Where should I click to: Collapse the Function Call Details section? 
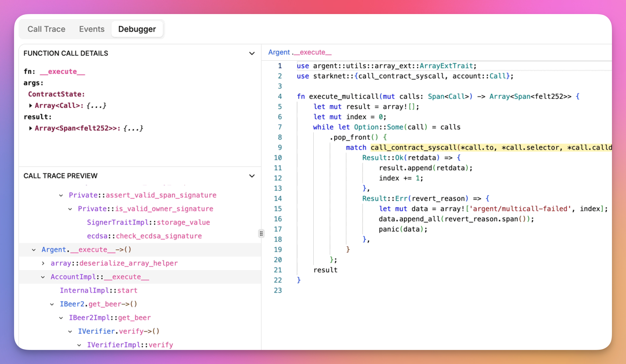coord(252,53)
